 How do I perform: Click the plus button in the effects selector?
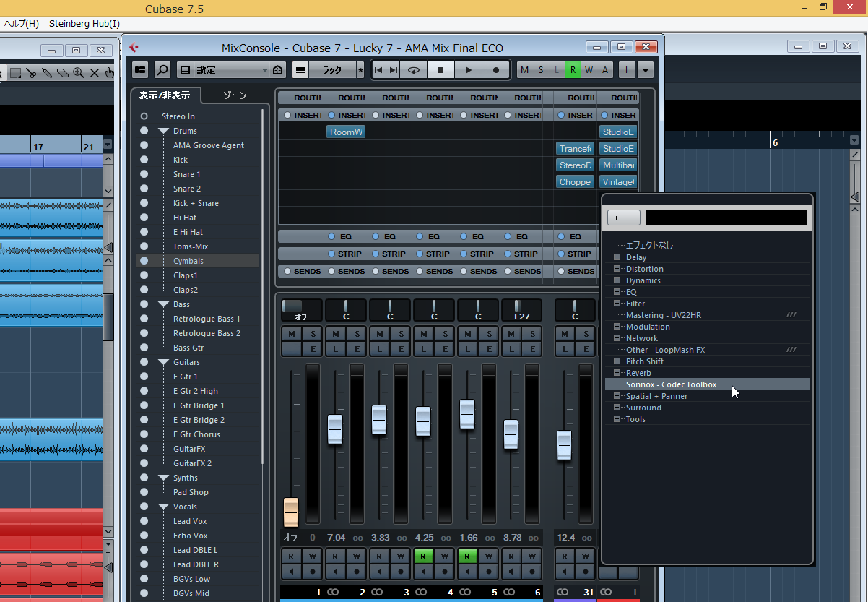(x=616, y=218)
